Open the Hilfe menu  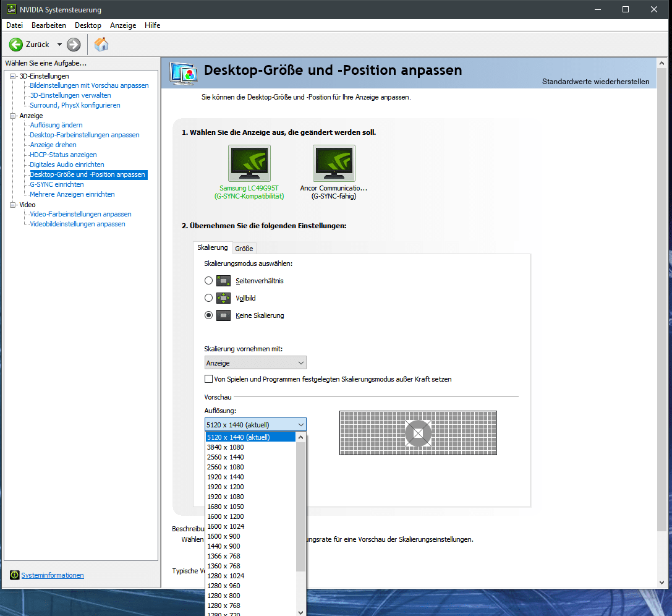point(152,25)
